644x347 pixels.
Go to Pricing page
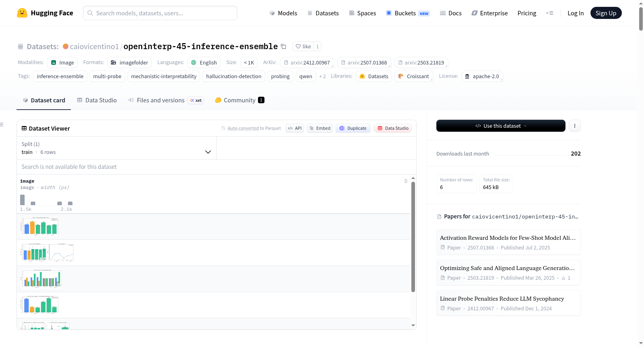click(527, 13)
